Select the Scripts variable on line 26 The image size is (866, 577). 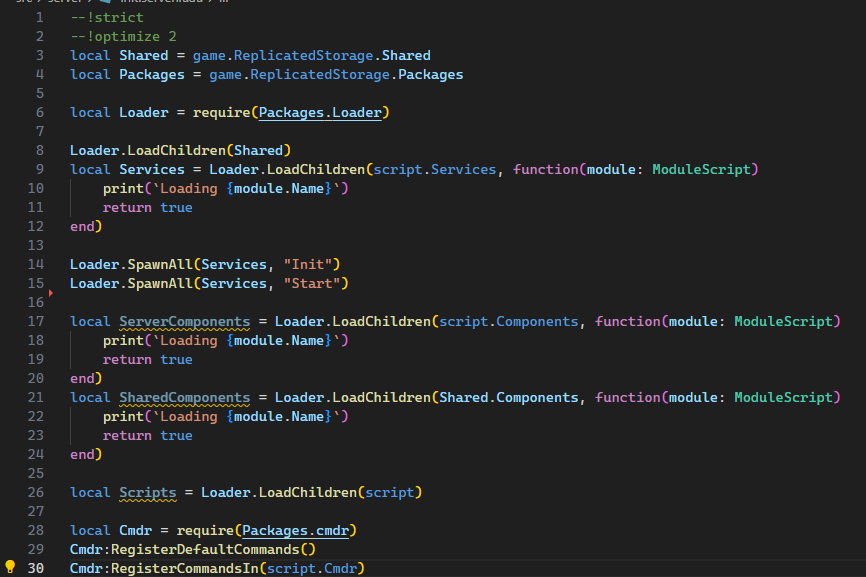tap(148, 493)
